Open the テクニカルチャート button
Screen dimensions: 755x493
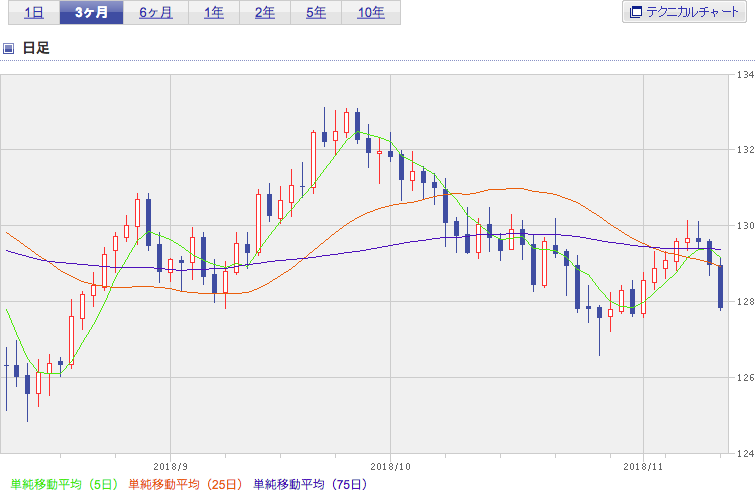point(684,12)
